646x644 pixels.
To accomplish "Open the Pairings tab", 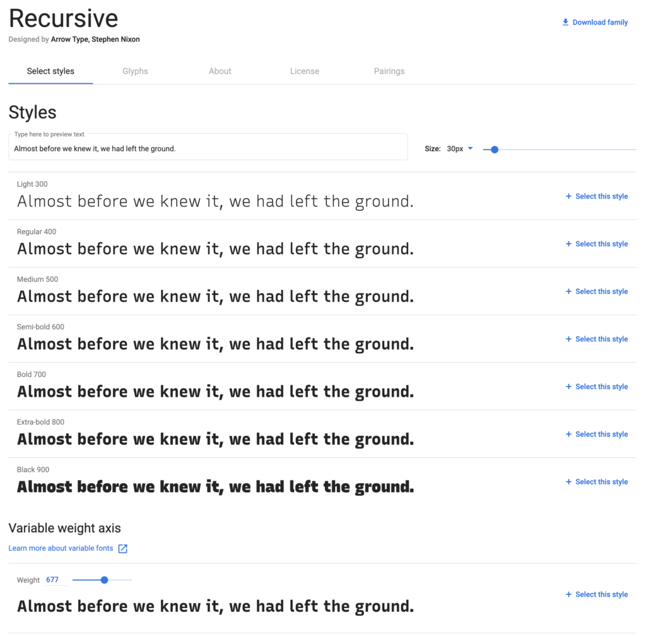I will [389, 71].
